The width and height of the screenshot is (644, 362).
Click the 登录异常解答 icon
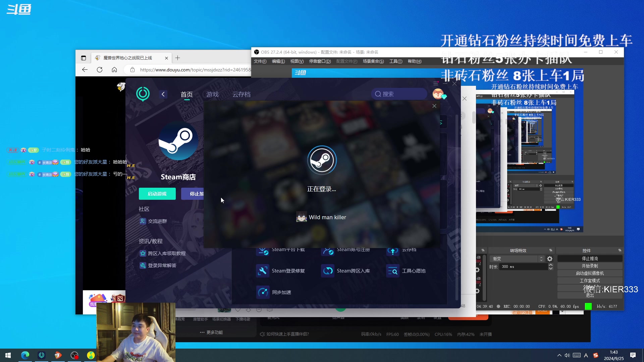(143, 265)
